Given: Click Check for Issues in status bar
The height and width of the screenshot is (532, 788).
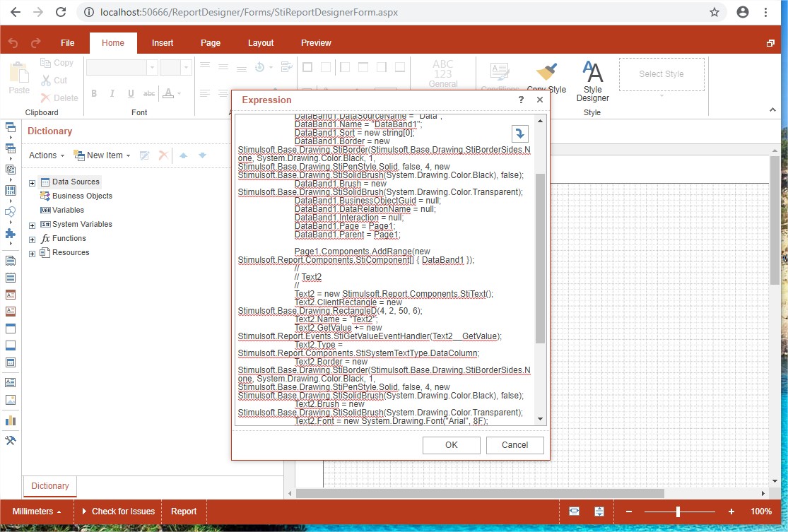Looking at the screenshot, I should [x=118, y=512].
